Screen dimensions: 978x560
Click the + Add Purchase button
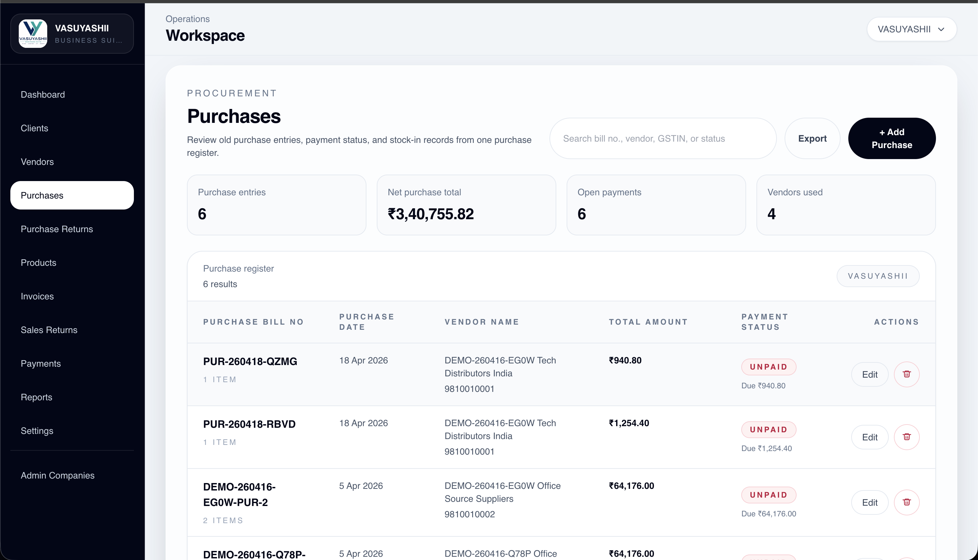(892, 138)
